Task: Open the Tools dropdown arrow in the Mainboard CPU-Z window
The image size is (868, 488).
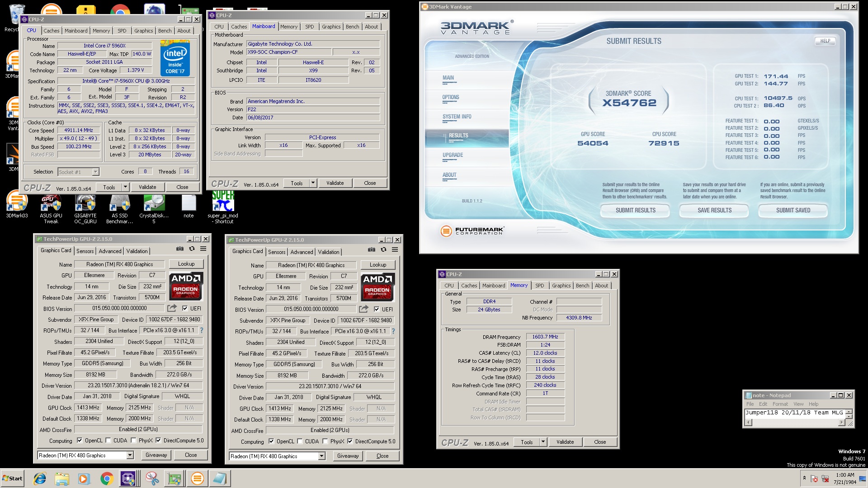Action: pos(313,183)
